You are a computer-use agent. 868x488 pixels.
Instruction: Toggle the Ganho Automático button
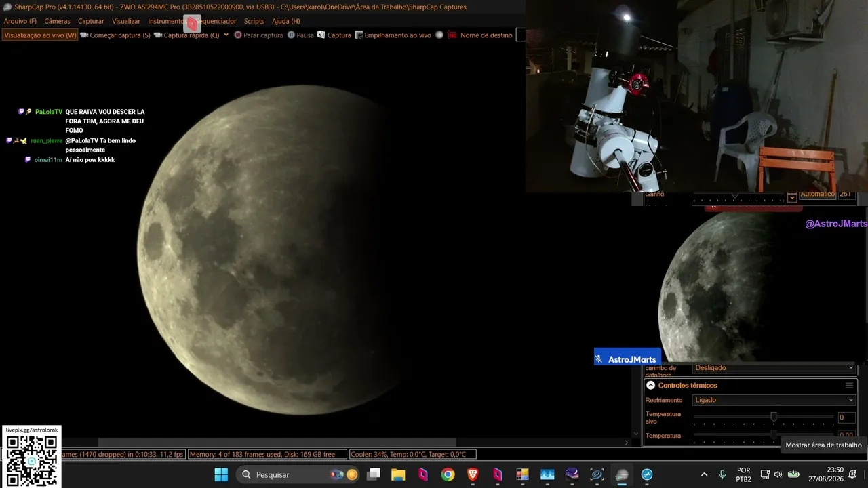(x=817, y=195)
